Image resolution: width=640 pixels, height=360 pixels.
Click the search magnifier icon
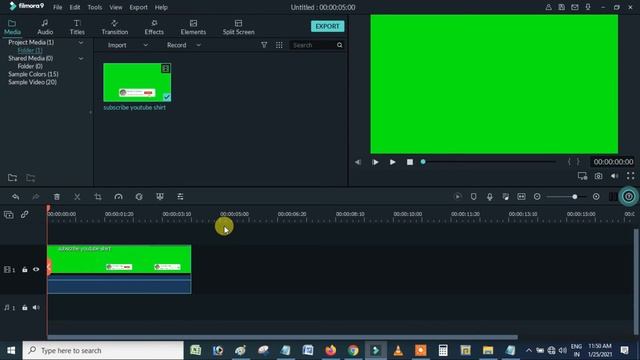(x=340, y=45)
